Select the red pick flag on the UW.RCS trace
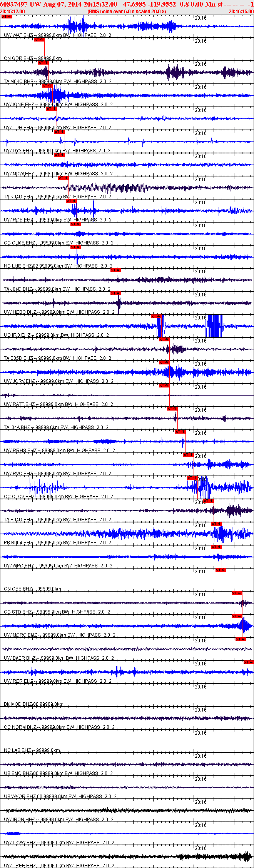This screenshot has width=254, height=868. [71, 201]
